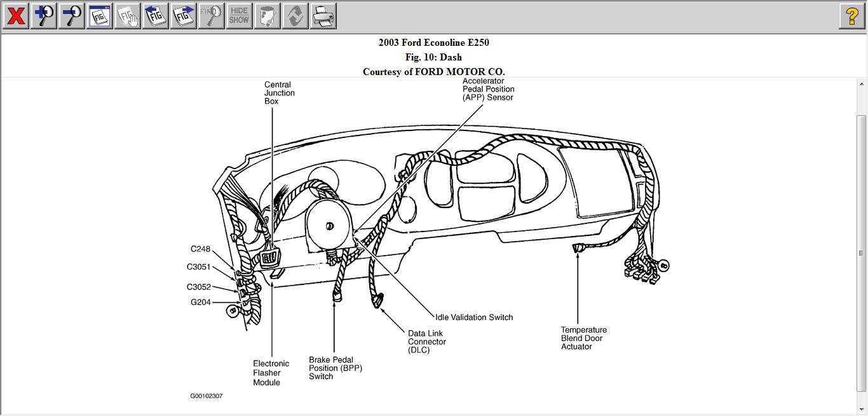This screenshot has height=416, width=868.
Task: Click the G00102307 figure reference number
Action: coord(207,396)
